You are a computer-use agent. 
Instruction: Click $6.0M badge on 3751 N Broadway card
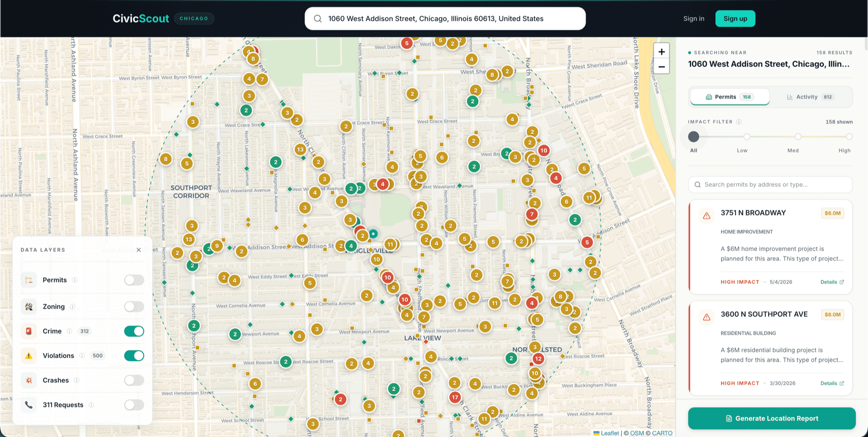coord(832,213)
